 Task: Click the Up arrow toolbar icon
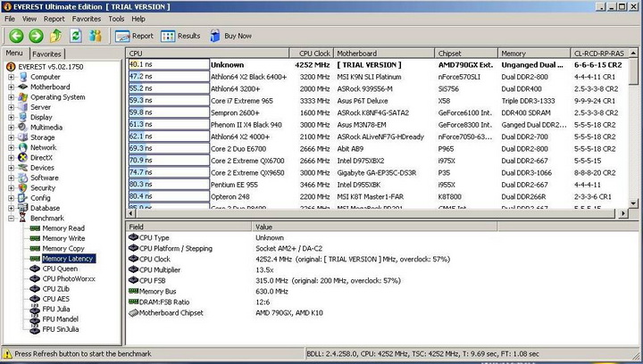[x=55, y=36]
